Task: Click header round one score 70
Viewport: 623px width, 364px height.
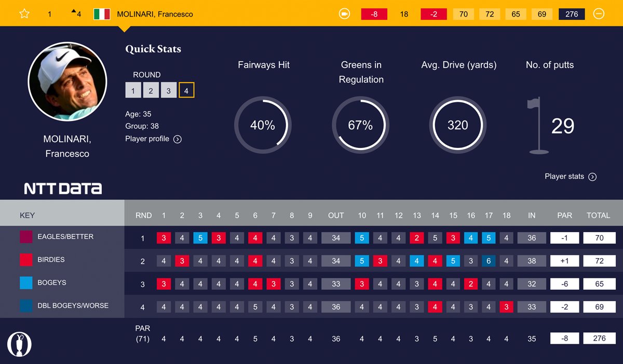Action: 463,14
